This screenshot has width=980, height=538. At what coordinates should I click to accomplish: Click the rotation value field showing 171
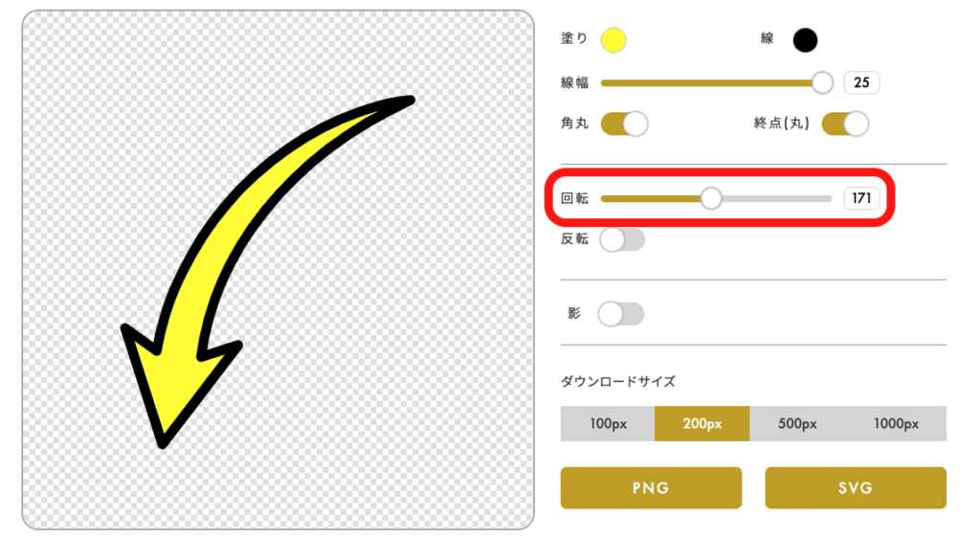point(861,198)
